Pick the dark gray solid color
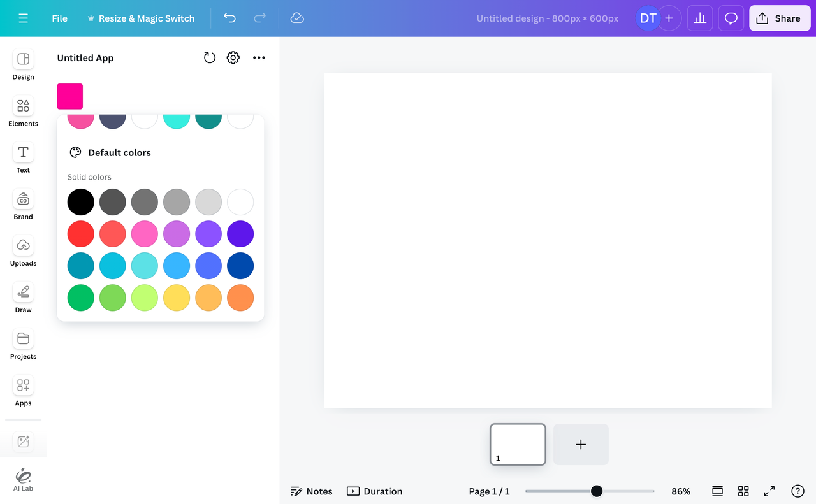Viewport: 816px width, 504px height. (113, 202)
